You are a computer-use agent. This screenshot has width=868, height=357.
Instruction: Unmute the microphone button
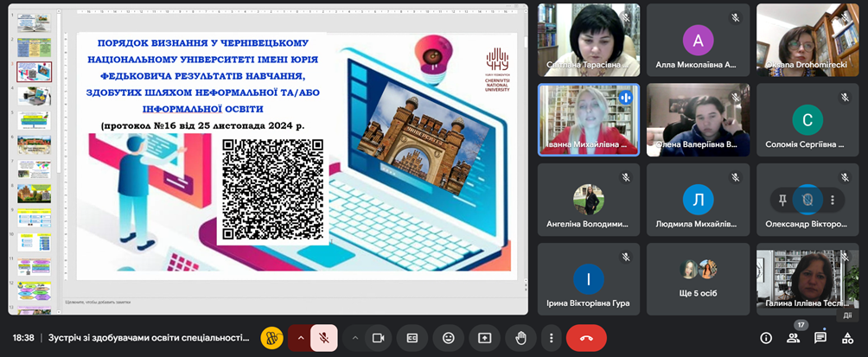(x=324, y=338)
